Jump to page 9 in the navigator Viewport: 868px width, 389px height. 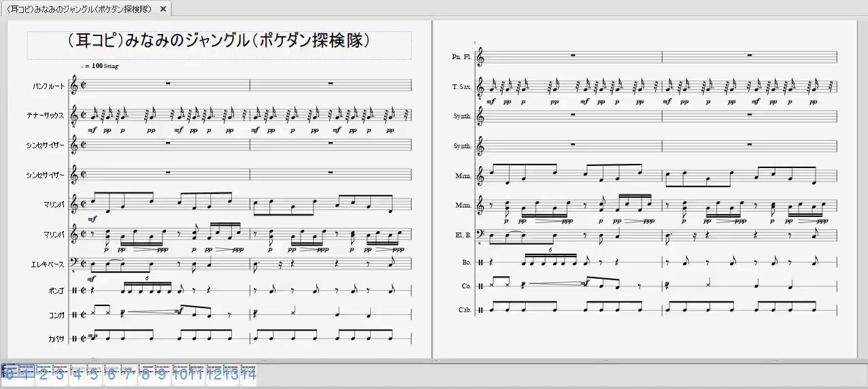[162, 373]
